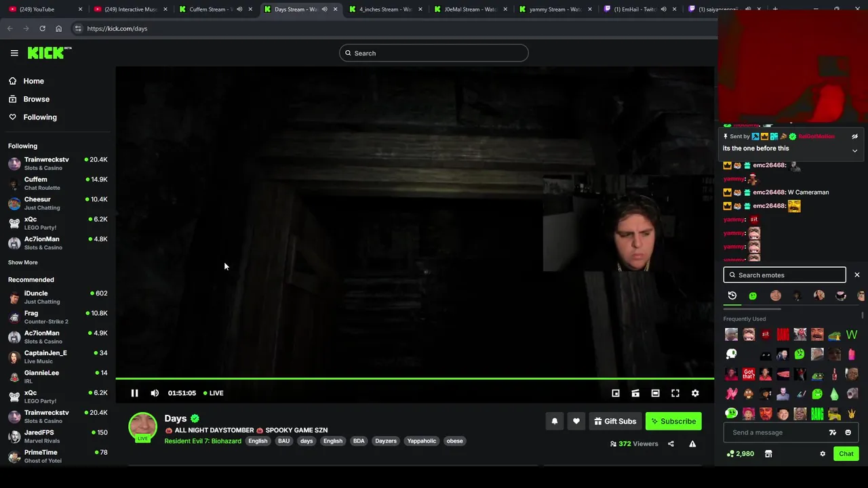
Task: Insert the green BANG emote
Action: click(817, 413)
